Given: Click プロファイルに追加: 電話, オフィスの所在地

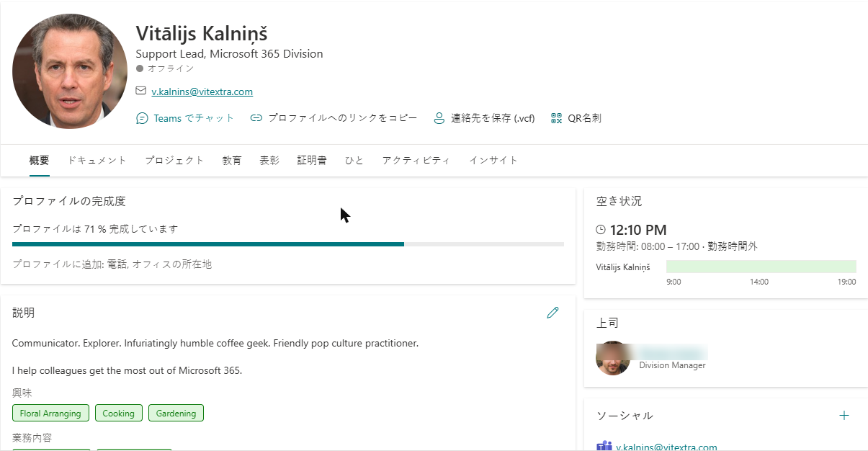Looking at the screenshot, I should (x=112, y=264).
